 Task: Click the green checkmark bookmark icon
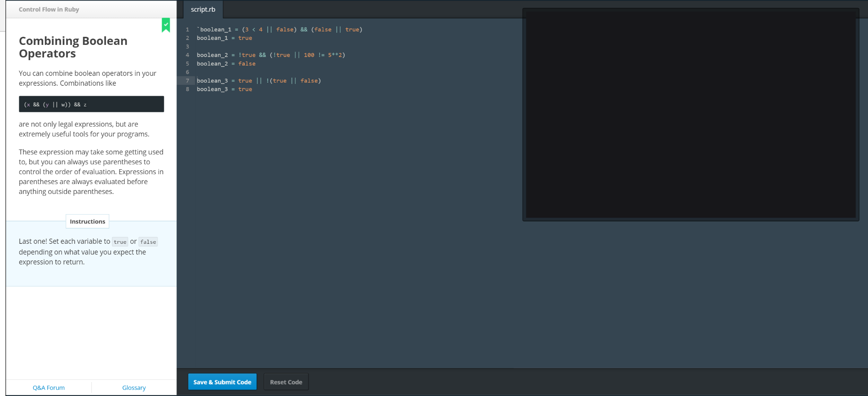point(166,25)
